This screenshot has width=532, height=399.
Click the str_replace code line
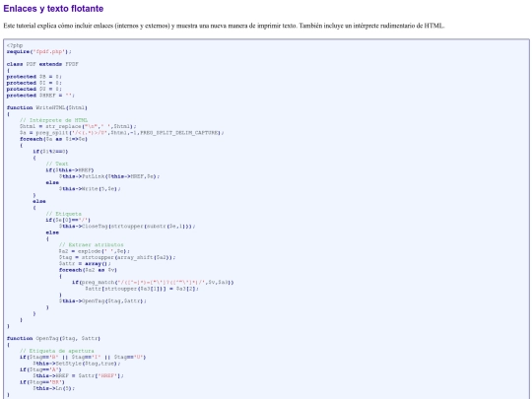[x=78, y=126]
